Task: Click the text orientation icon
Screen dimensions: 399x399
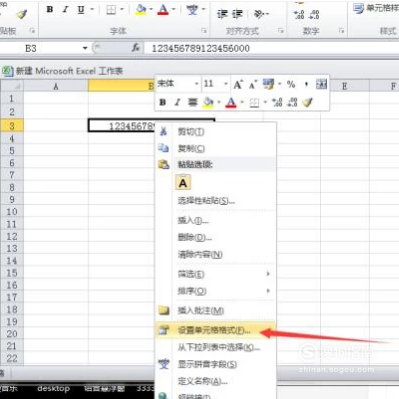Action: pos(259,14)
